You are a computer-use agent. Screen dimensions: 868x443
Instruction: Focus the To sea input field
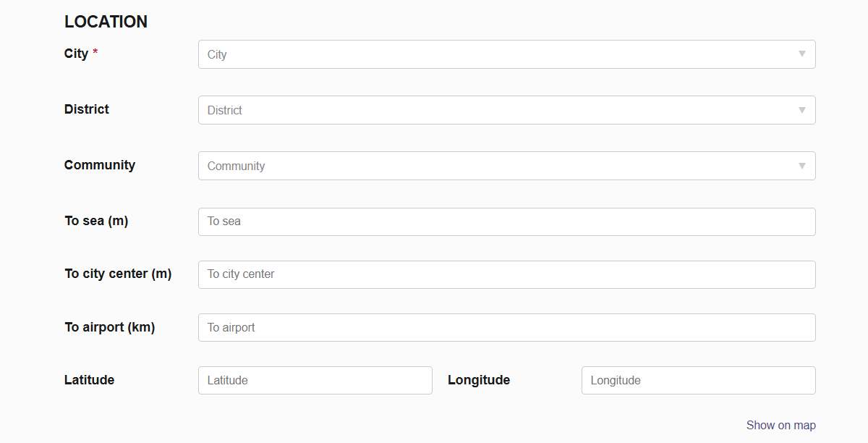click(x=506, y=221)
